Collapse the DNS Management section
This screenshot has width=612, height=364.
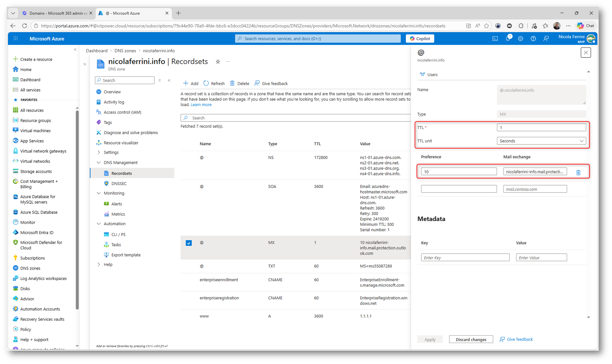pyautogui.click(x=99, y=163)
